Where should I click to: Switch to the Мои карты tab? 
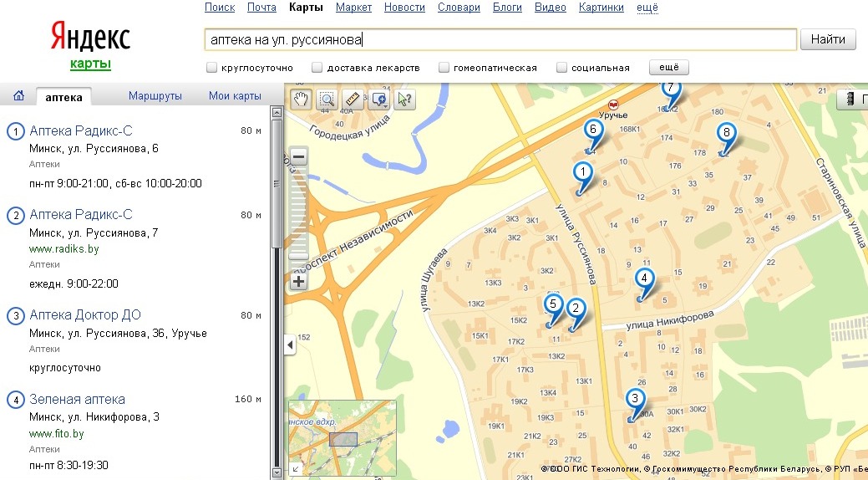click(235, 96)
